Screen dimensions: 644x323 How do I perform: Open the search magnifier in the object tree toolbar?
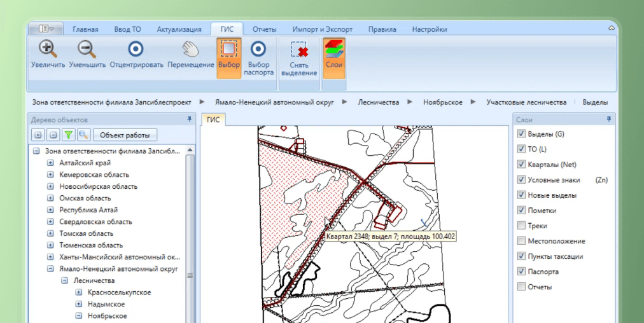coord(83,135)
